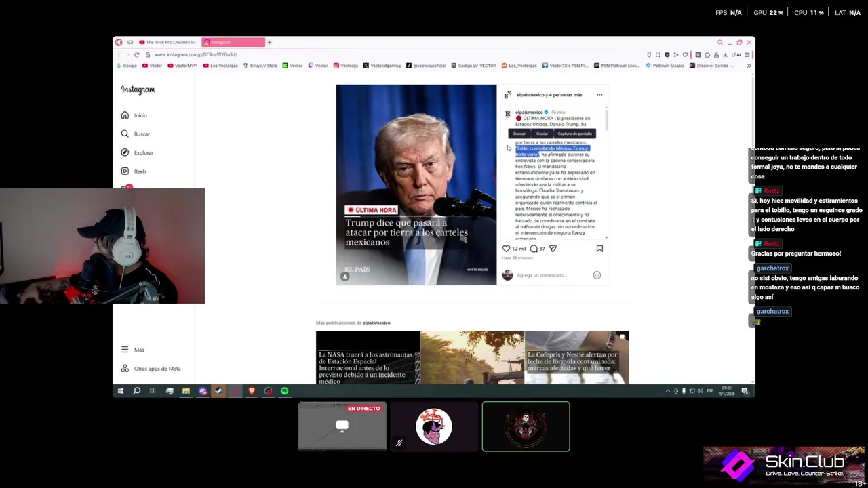Viewport: 868px width, 488px height.
Task: Open downloads icon in browser toolbar
Action: [726, 54]
